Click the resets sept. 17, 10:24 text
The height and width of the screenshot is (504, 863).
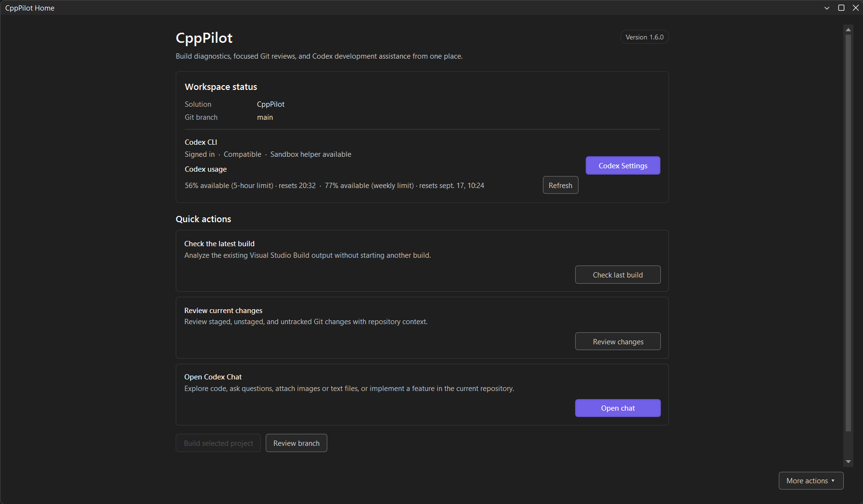click(x=451, y=186)
